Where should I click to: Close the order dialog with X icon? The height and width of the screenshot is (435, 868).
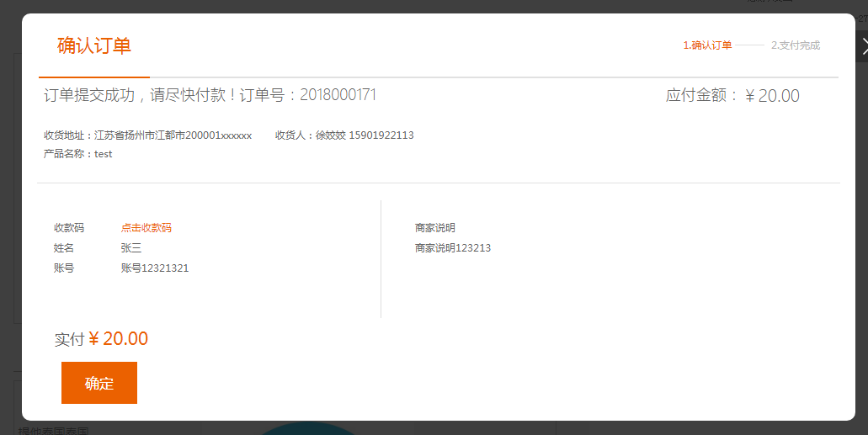click(862, 46)
